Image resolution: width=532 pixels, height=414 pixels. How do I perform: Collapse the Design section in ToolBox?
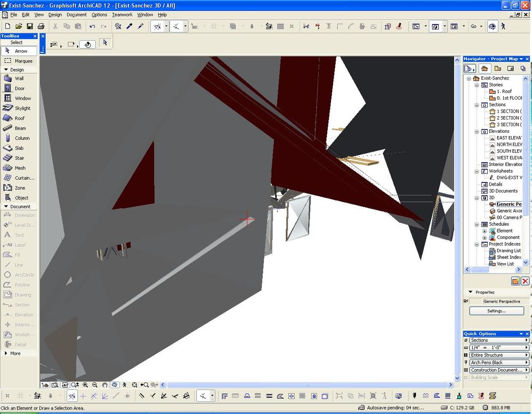pos(6,70)
